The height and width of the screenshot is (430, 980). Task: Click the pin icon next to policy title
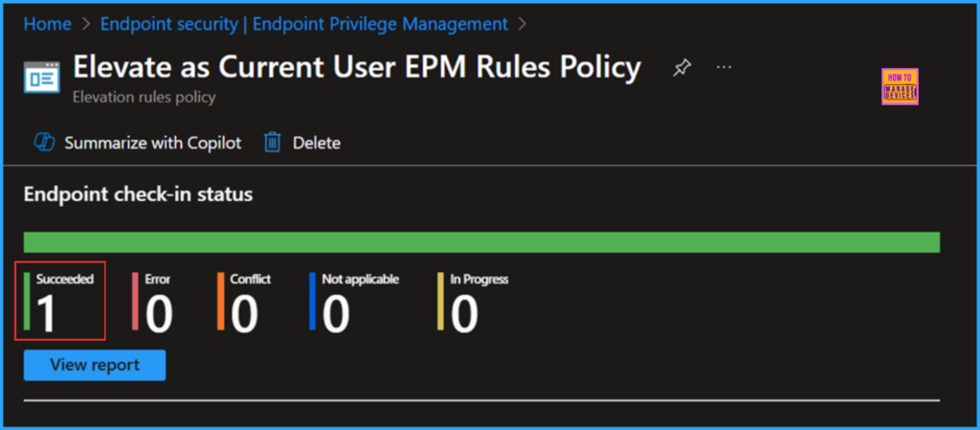click(x=681, y=67)
